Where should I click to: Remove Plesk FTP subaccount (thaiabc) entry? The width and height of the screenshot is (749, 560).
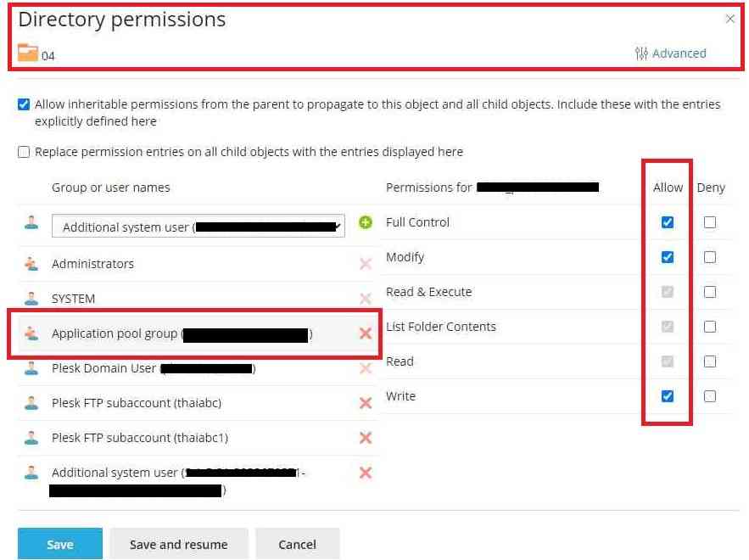point(366,403)
